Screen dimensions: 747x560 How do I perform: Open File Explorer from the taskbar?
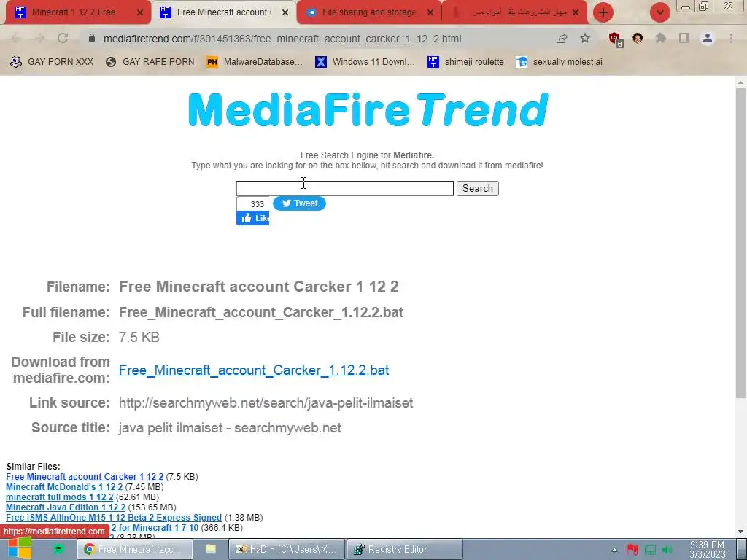point(211,549)
